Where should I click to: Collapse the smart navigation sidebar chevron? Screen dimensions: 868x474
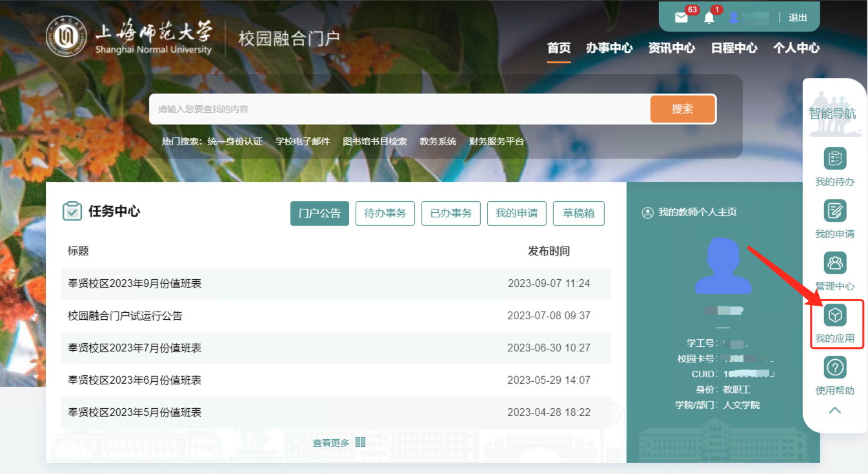(x=835, y=411)
